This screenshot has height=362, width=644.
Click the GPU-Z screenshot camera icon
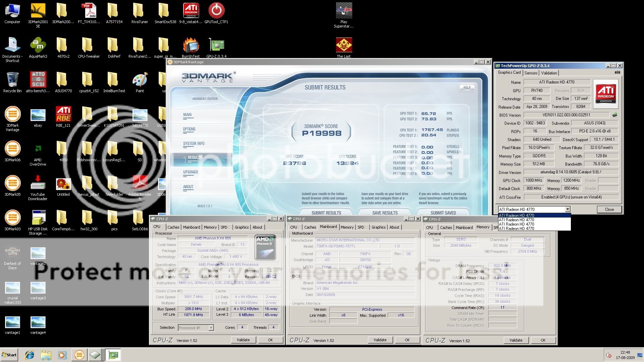coord(617,72)
